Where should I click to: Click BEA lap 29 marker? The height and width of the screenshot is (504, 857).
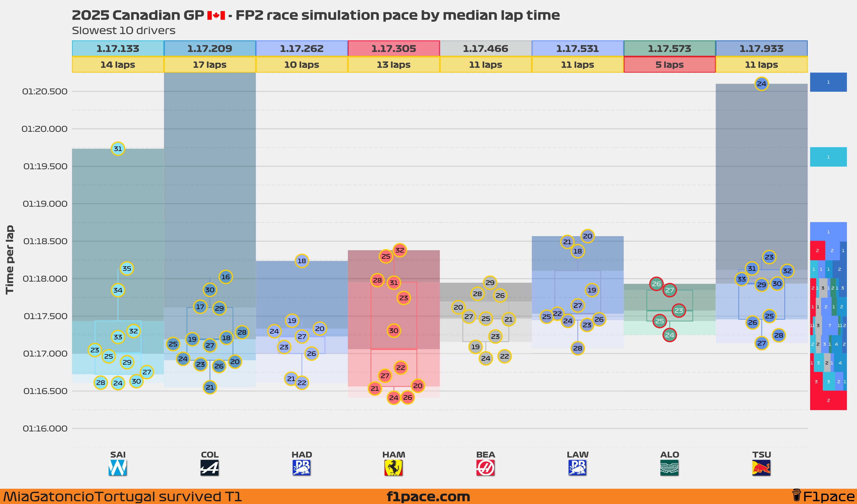pos(490,282)
